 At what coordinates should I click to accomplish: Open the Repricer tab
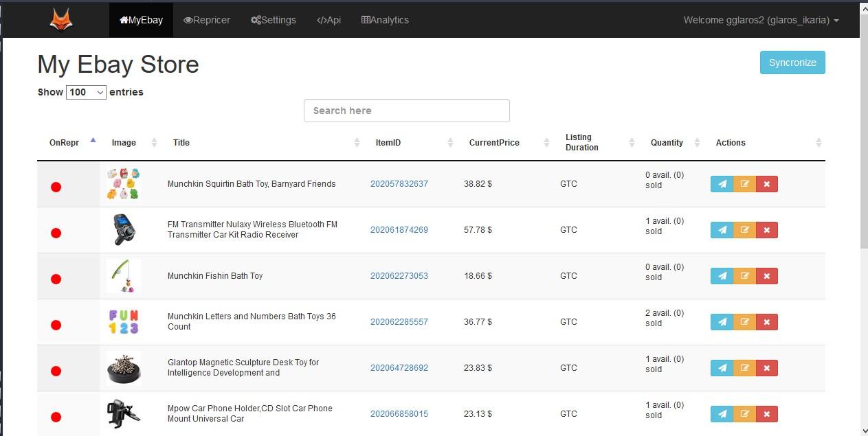point(207,20)
